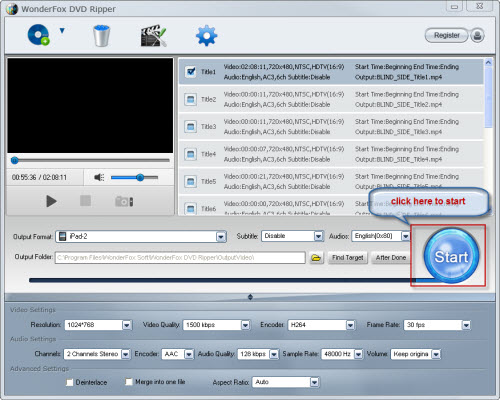Open the Frame Rate 30 fps dropdown
Image resolution: width=500 pixels, height=400 pixels.
coord(466,325)
